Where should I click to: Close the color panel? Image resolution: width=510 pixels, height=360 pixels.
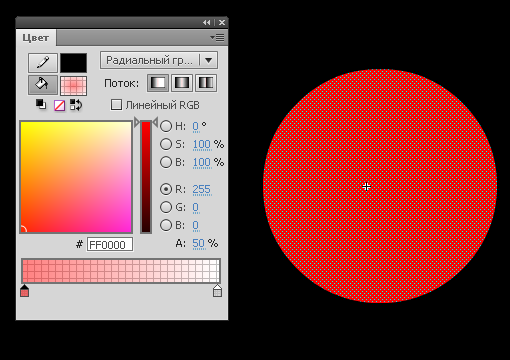pos(222,22)
